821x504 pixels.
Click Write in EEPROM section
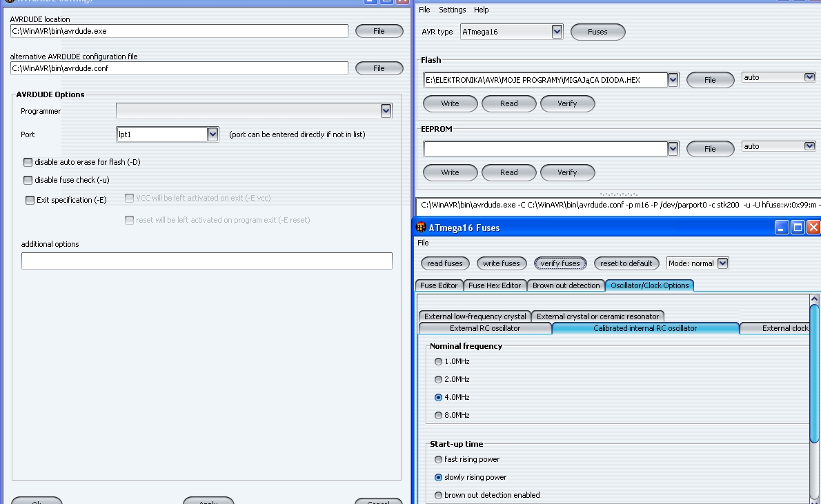451,172
